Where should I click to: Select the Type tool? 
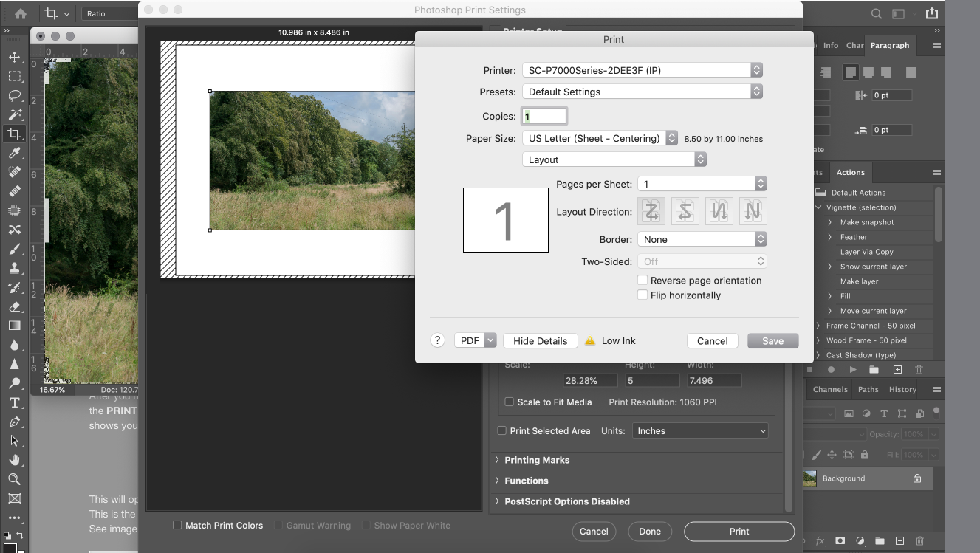[x=14, y=402]
